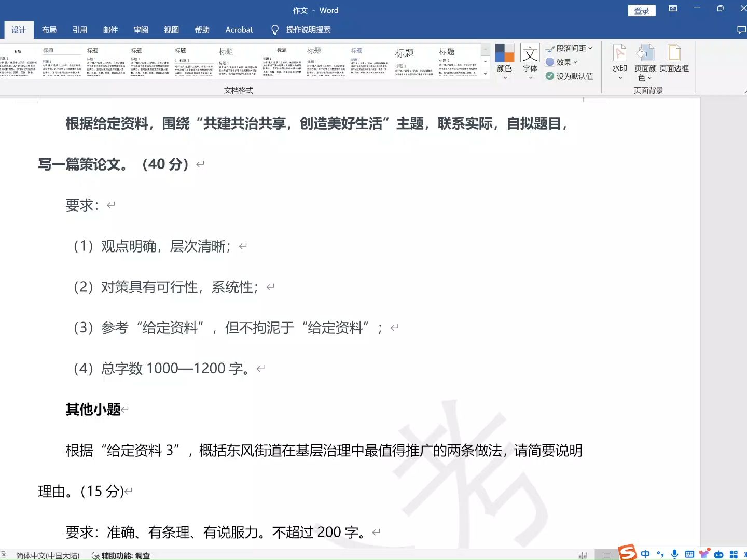Expand the Page Color (页面颜色) dropdown arrow
This screenshot has width=747, height=560.
tap(649, 78)
